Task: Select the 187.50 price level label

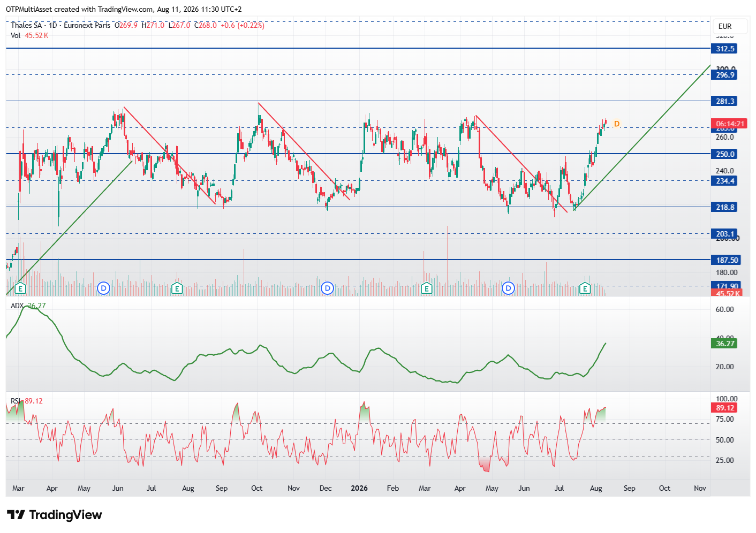Action: (727, 260)
